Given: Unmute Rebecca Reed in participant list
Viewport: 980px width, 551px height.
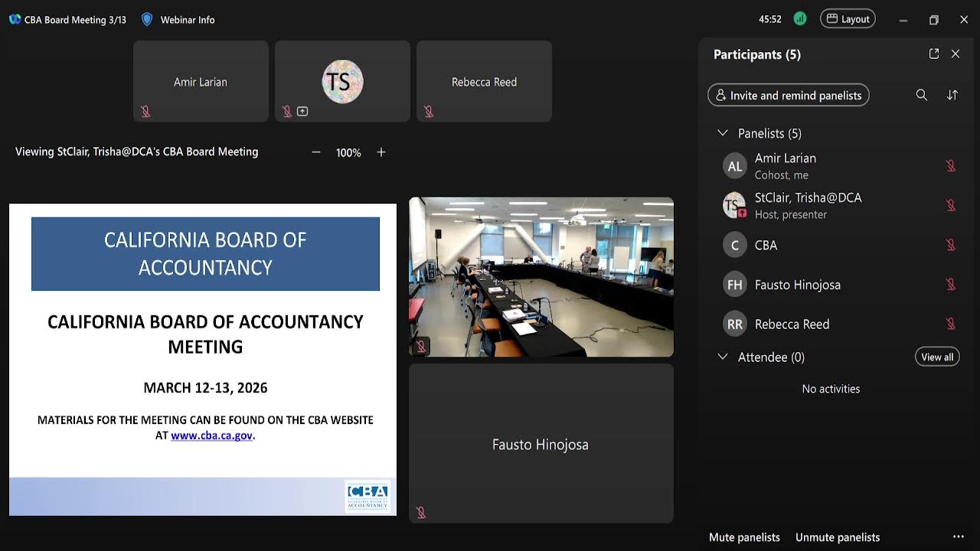Looking at the screenshot, I should 951,324.
